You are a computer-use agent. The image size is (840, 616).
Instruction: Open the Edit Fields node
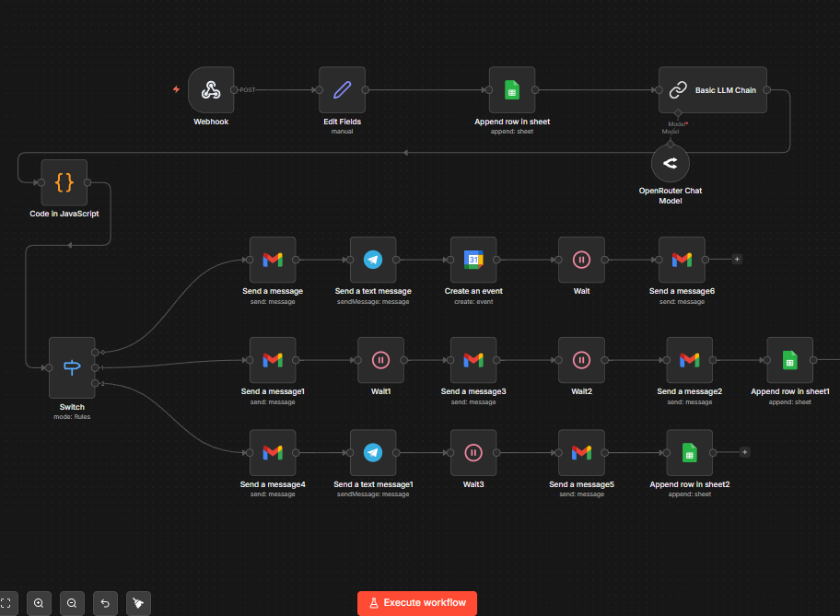(343, 90)
